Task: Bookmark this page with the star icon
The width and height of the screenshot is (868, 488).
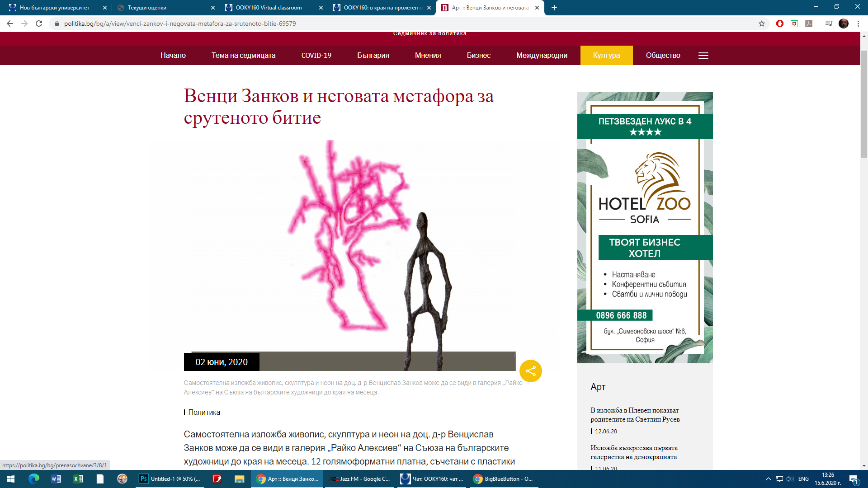Action: [762, 23]
